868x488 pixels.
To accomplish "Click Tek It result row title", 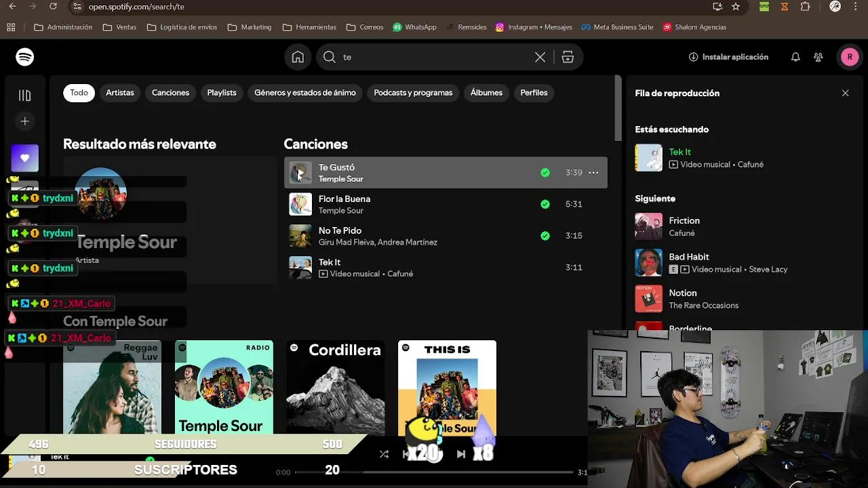I will [330, 262].
